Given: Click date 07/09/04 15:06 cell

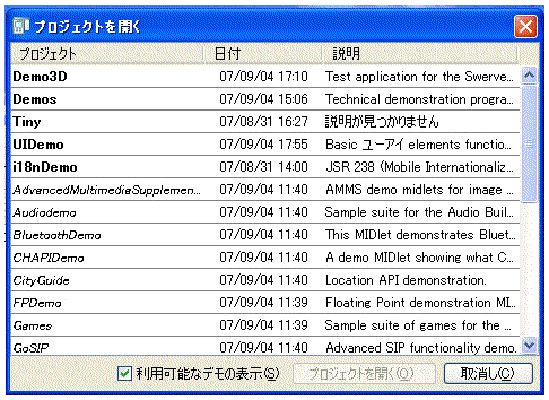Looking at the screenshot, I should 263,99.
